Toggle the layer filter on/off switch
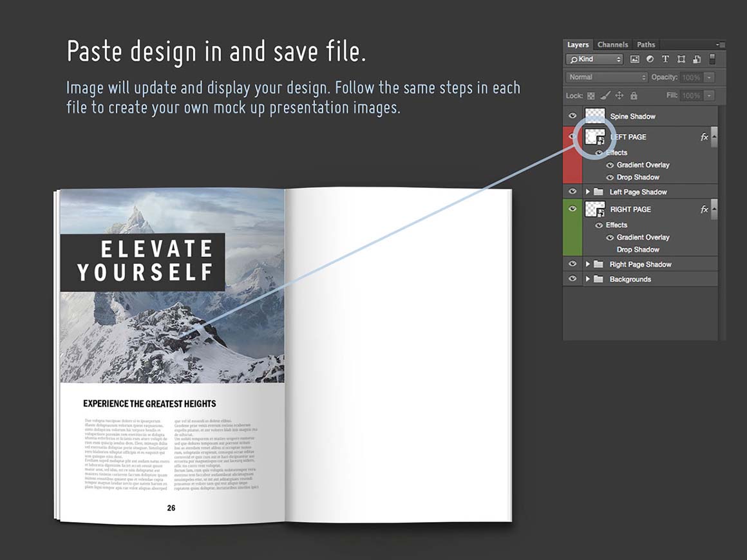The height and width of the screenshot is (560, 747). (x=712, y=59)
